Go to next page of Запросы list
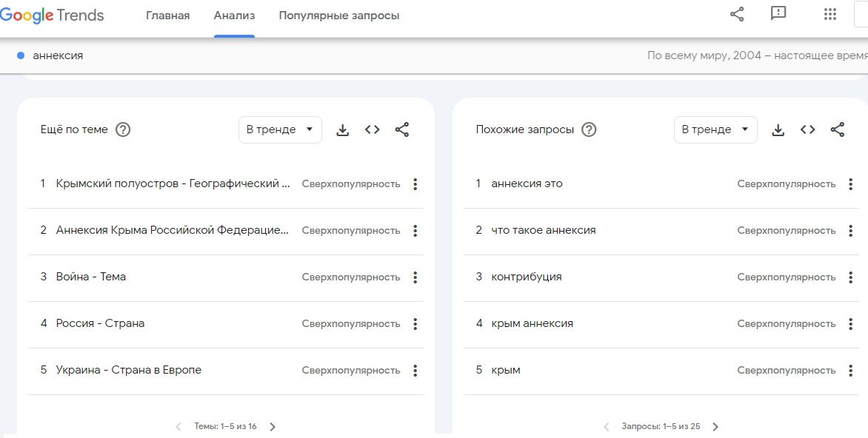The image size is (868, 438). coord(715,426)
